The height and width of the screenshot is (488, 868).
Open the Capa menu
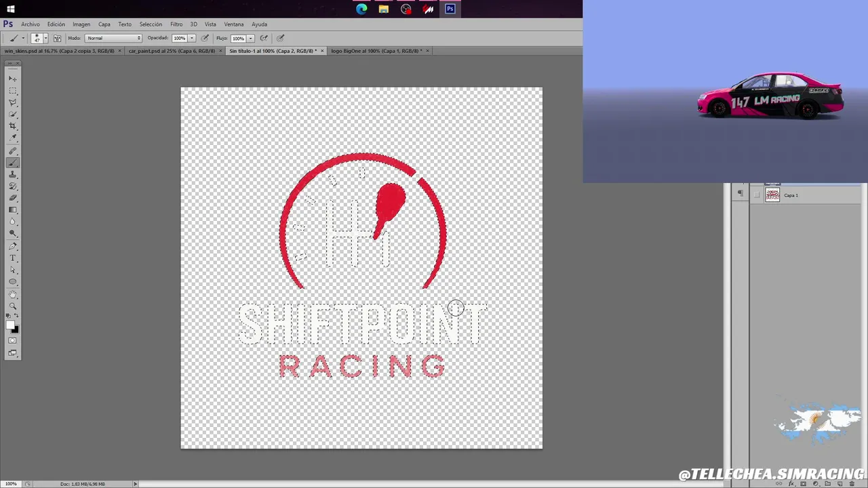click(104, 24)
